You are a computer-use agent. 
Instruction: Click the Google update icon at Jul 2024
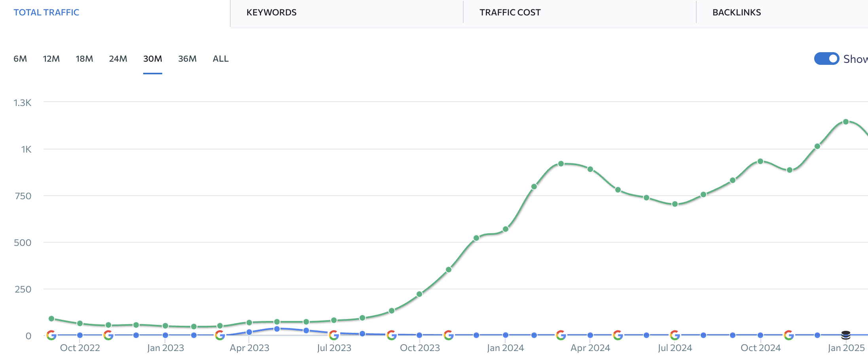tap(675, 335)
